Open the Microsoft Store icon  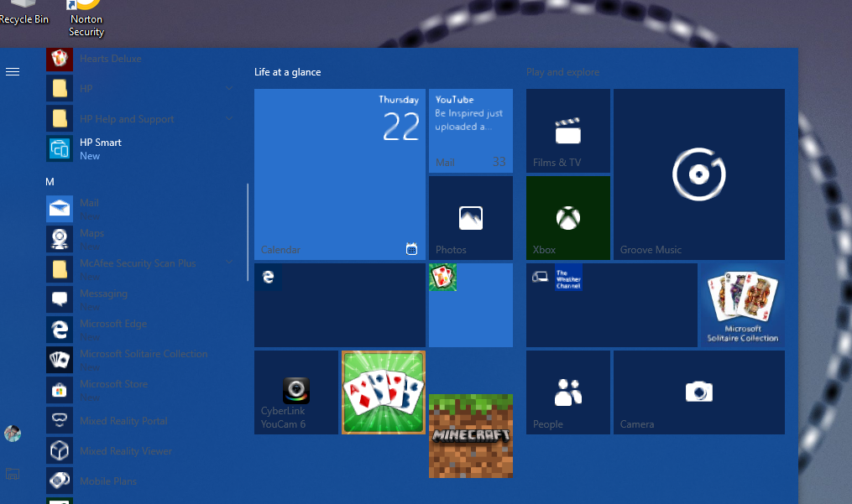click(60, 390)
